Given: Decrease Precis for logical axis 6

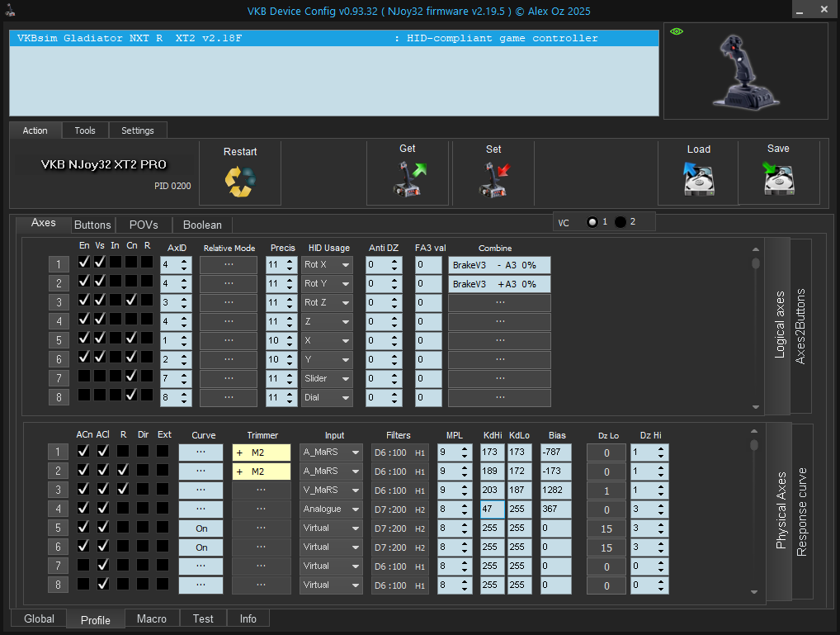Looking at the screenshot, I should click(x=290, y=363).
